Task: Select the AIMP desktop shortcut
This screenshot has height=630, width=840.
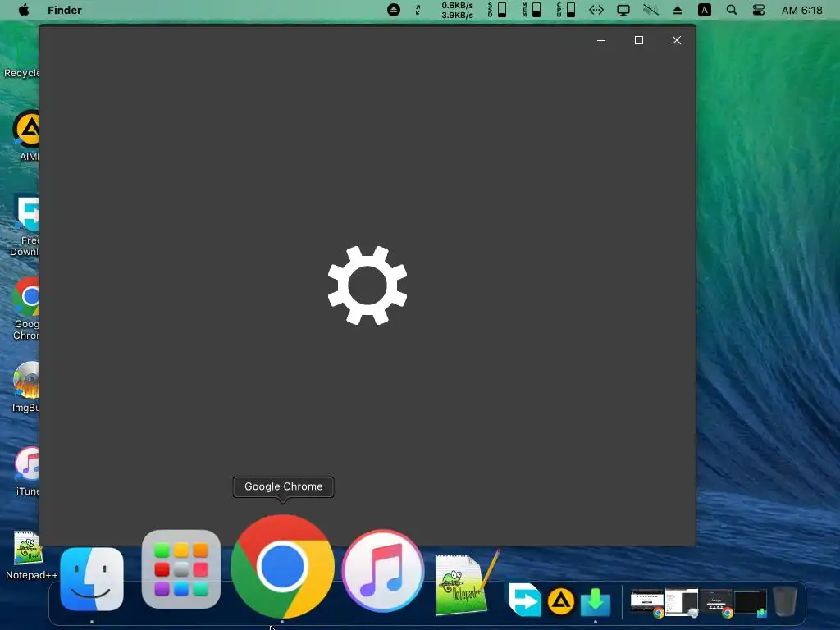Action: tap(25, 135)
